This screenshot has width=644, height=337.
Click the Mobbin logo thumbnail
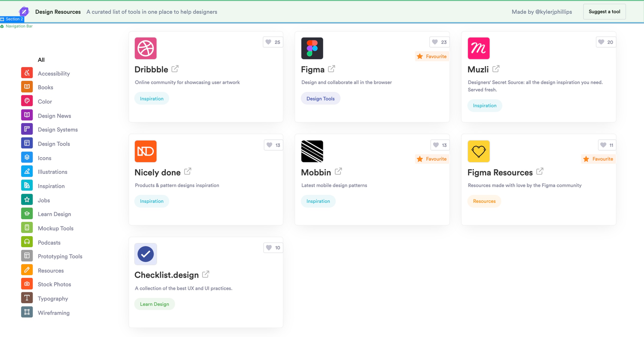(x=312, y=151)
